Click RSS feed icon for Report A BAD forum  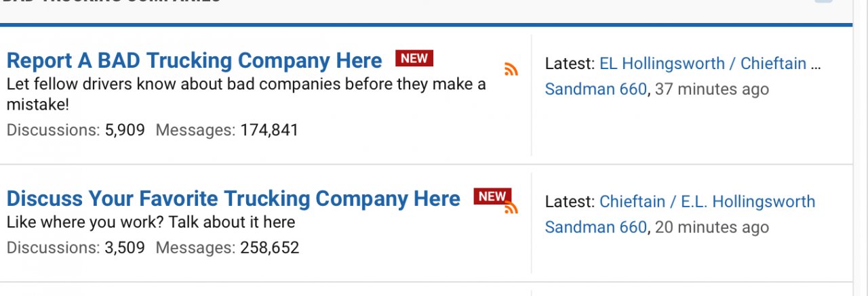[511, 68]
